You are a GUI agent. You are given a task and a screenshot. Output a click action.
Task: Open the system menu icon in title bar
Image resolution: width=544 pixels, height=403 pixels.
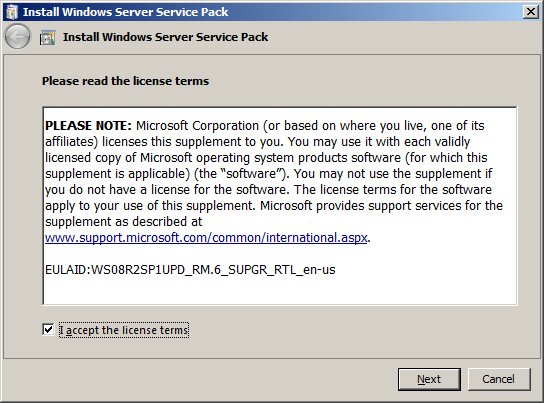pyautogui.click(x=12, y=12)
